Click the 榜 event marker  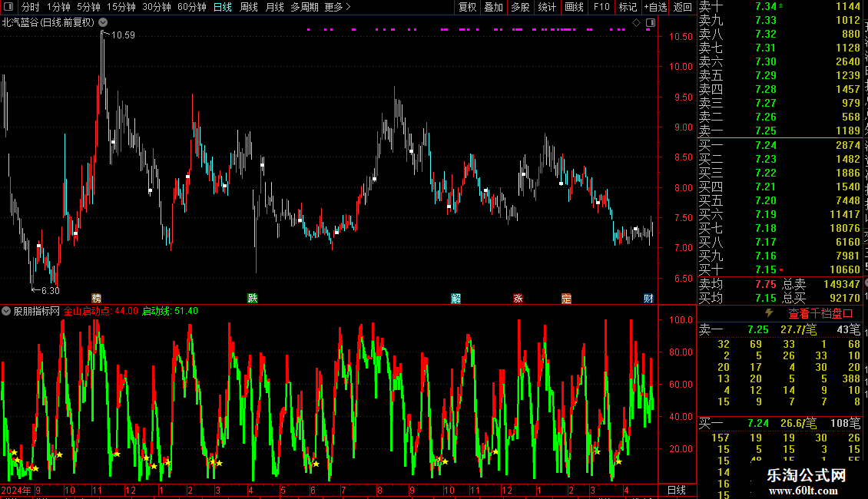[96, 299]
